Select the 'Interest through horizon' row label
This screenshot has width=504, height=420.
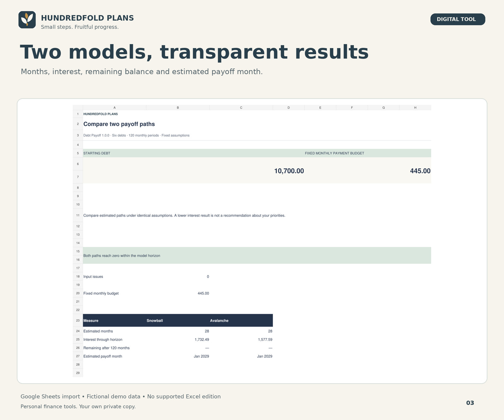(x=103, y=340)
